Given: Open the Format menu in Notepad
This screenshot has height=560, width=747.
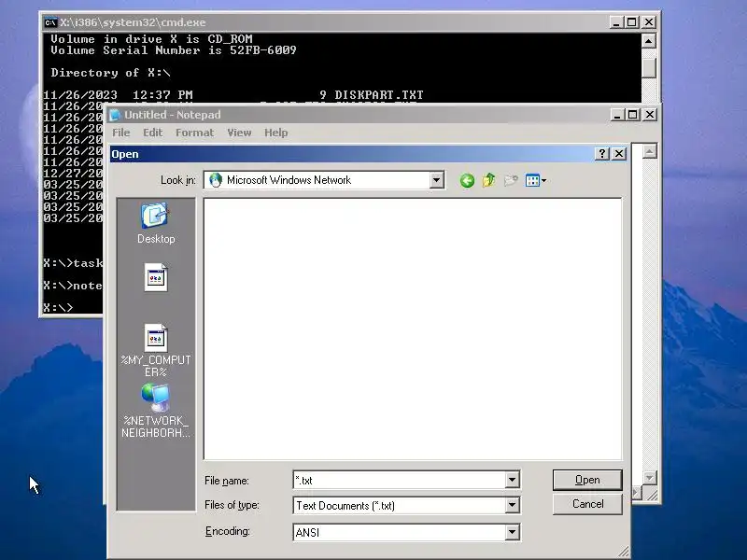Looking at the screenshot, I should (x=194, y=133).
